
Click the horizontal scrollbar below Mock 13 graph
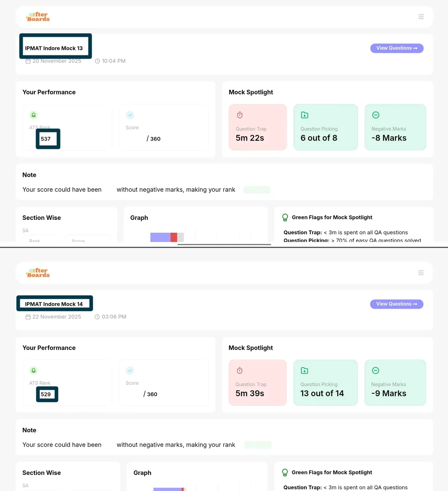[224, 244]
